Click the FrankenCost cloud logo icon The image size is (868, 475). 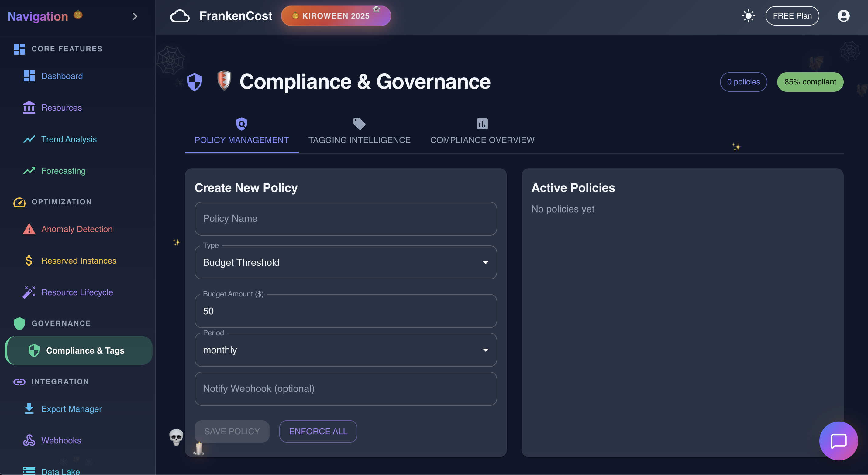pos(180,16)
